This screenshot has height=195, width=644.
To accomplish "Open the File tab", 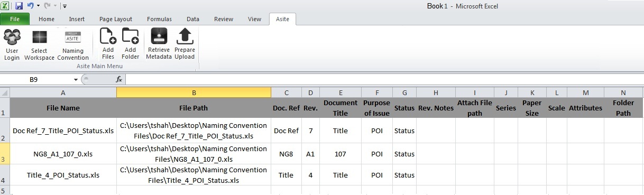I will point(15,19).
